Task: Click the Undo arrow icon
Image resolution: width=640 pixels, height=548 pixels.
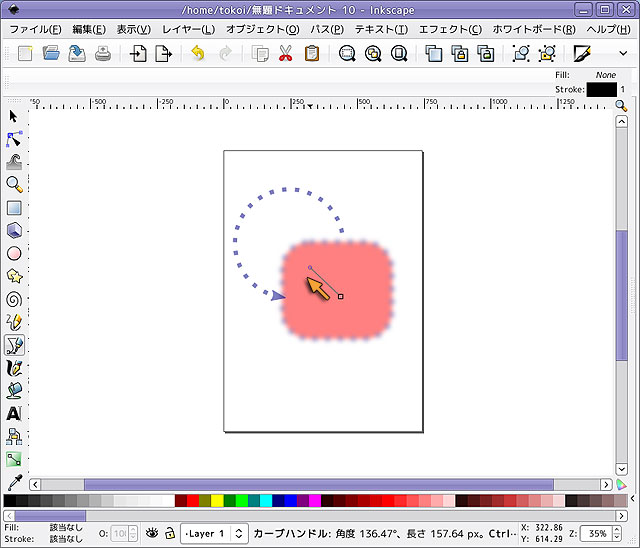Action: point(198,53)
